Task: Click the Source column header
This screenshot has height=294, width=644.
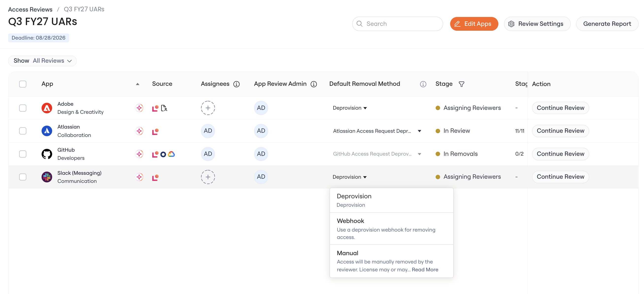Action: 162,84
